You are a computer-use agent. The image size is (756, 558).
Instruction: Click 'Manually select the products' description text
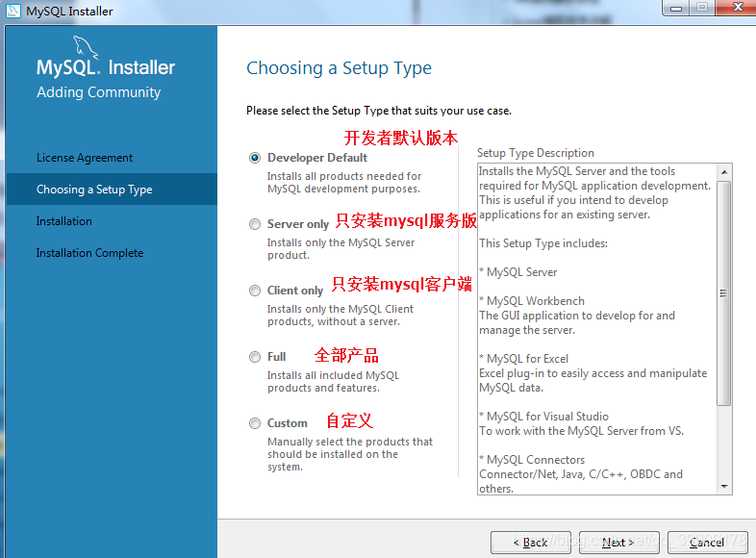click(x=350, y=454)
